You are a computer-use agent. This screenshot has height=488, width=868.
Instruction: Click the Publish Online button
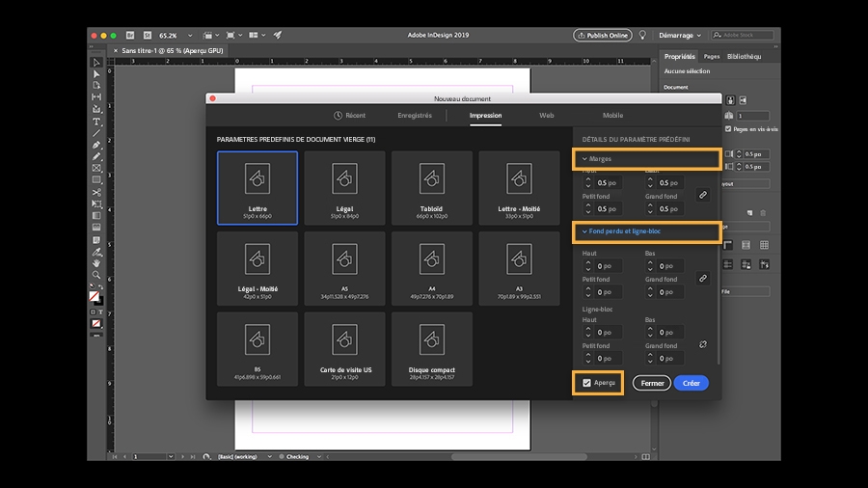coord(602,36)
